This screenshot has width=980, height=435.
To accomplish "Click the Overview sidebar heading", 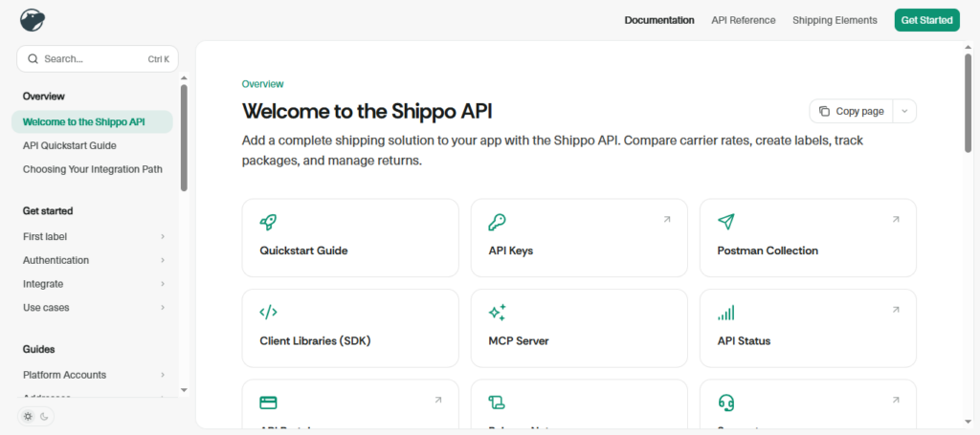I will coord(44,97).
